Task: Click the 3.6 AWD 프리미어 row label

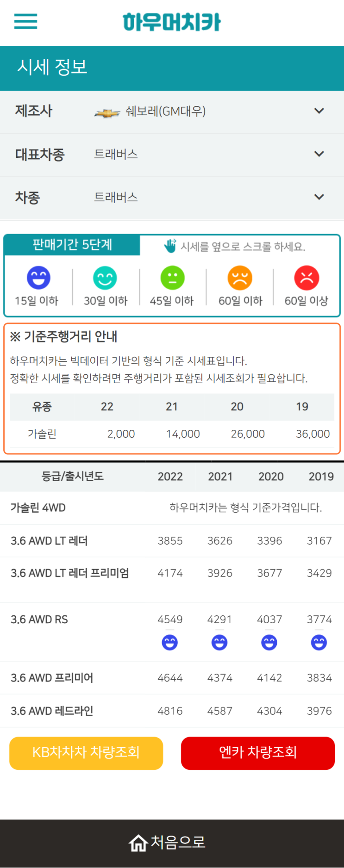Action: tap(52, 678)
